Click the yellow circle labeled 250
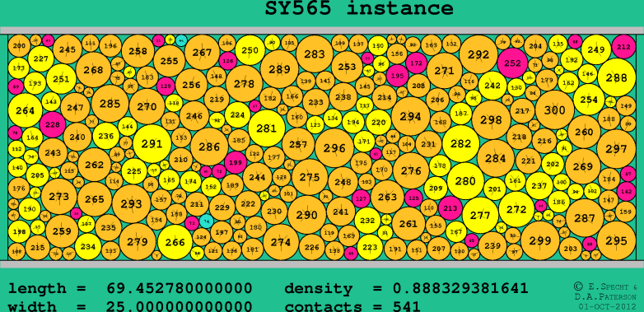This screenshot has height=312, width=644. click(250, 50)
